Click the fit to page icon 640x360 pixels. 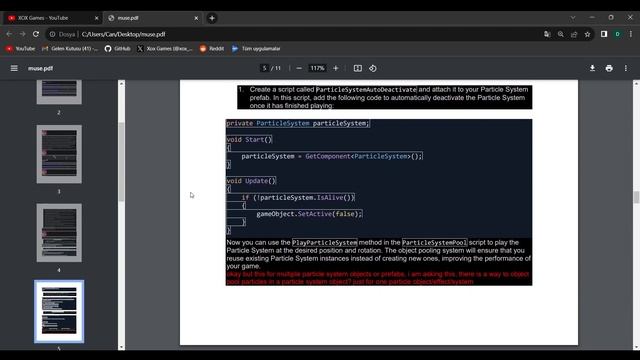pos(358,68)
